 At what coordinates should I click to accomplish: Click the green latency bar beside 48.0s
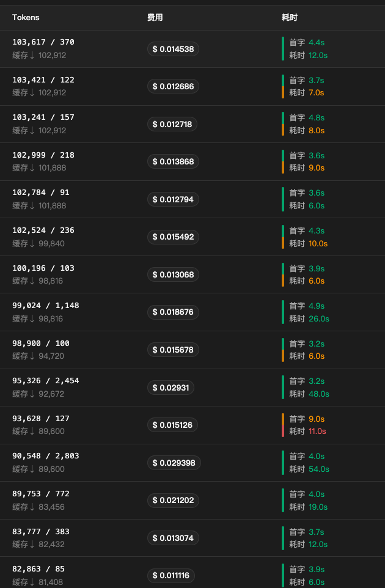[283, 388]
